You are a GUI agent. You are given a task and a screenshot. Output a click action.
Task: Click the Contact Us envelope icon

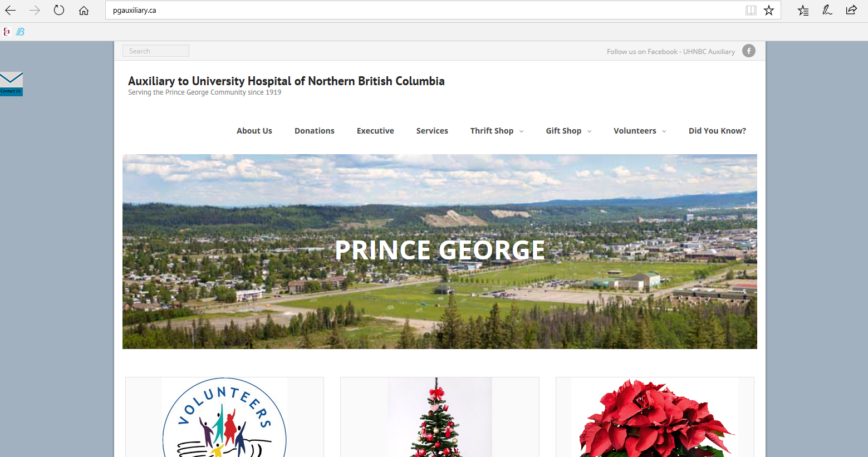(11, 83)
